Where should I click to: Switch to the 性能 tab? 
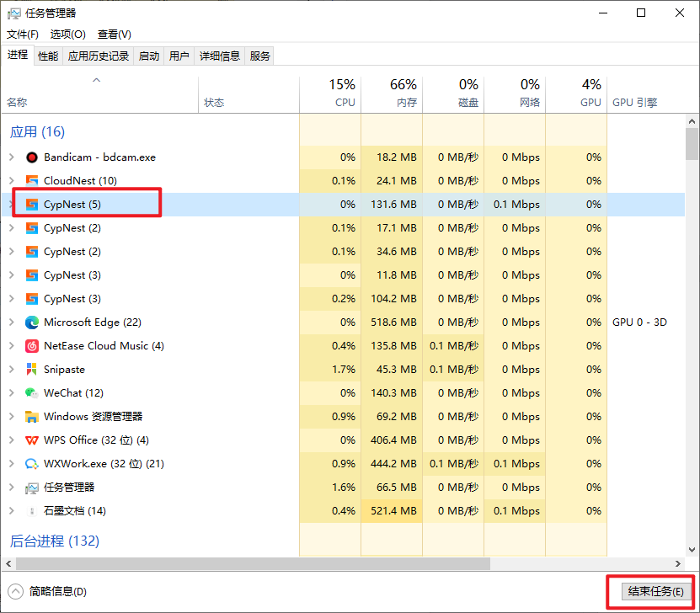coord(48,56)
